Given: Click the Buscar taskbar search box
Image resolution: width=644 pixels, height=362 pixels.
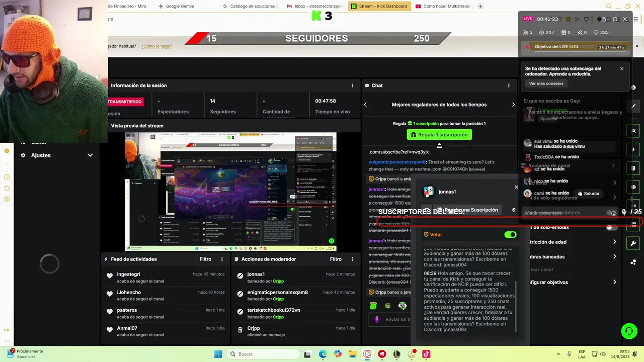Looking at the screenshot, I should click(x=263, y=354).
